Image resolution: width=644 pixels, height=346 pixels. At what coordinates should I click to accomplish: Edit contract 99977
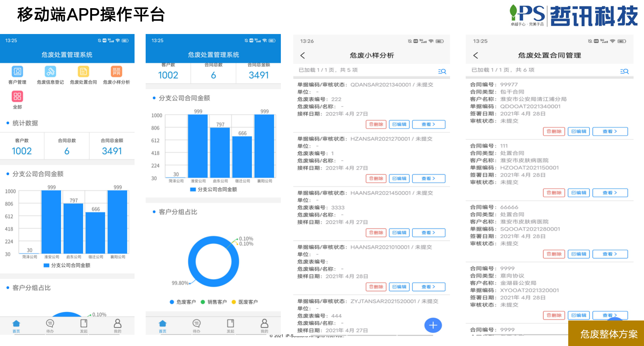[579, 131]
